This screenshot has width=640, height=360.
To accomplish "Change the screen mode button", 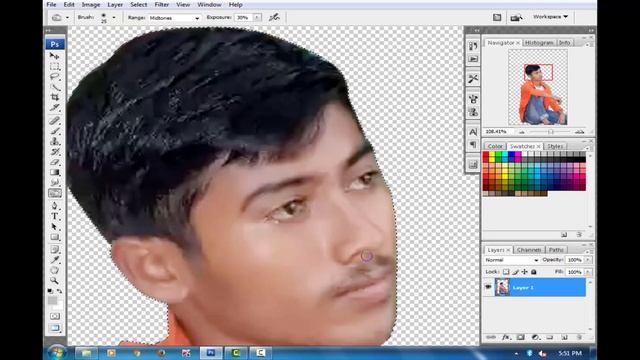I will (x=55, y=328).
